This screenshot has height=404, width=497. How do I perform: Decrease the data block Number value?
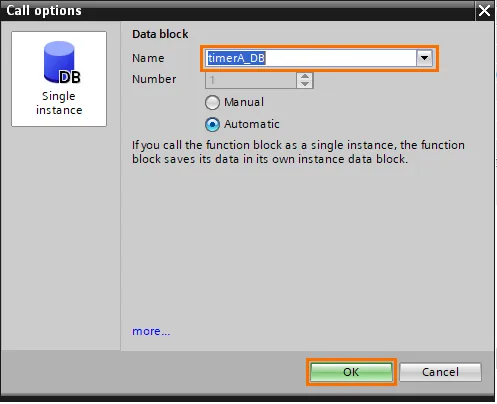(x=305, y=84)
